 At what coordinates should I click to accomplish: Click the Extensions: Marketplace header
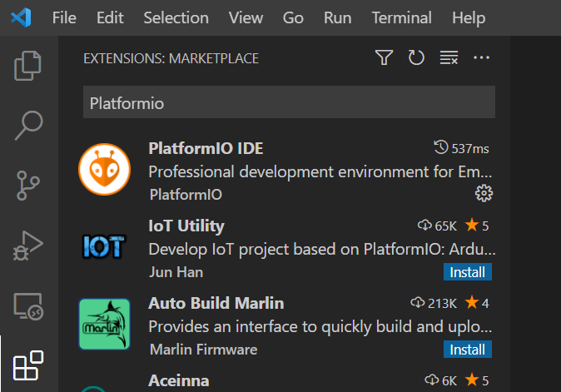point(171,58)
